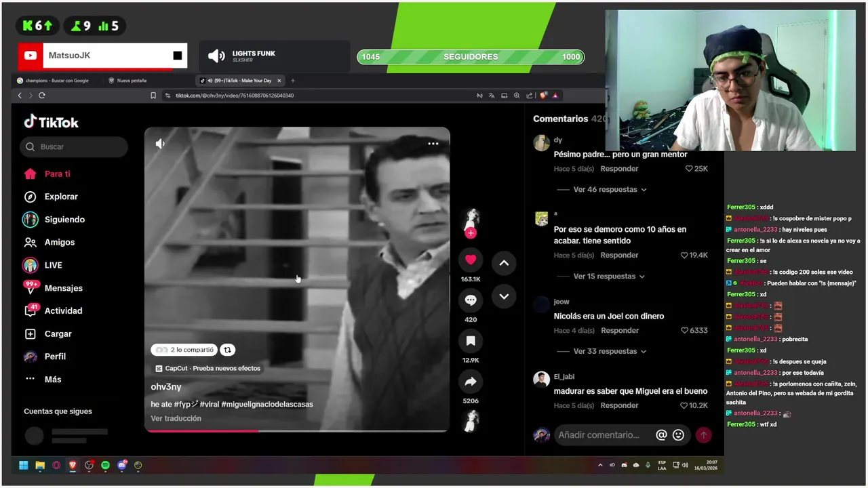This screenshot has width=868, height=488.
Task: Click the Buscar search field
Action: (74, 146)
